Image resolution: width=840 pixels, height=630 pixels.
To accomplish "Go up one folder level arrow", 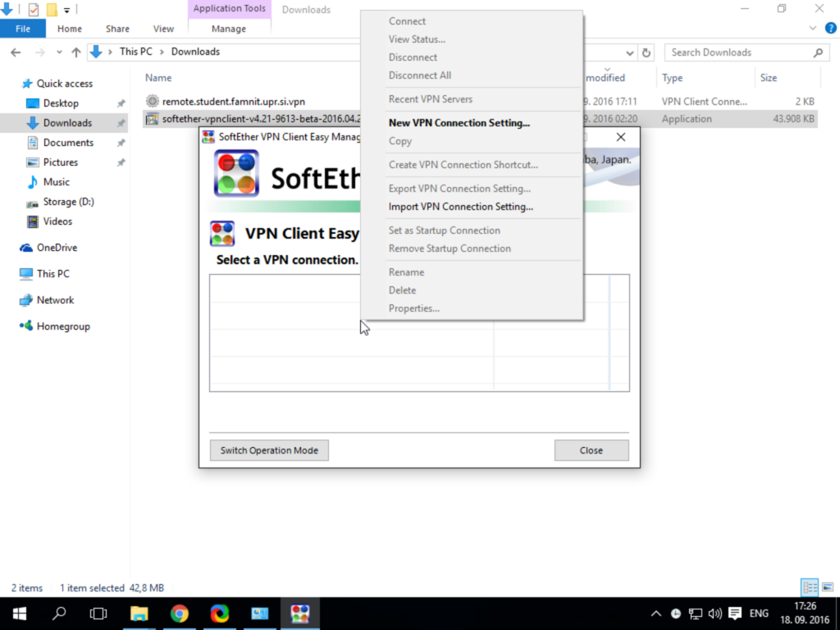I will click(76, 52).
